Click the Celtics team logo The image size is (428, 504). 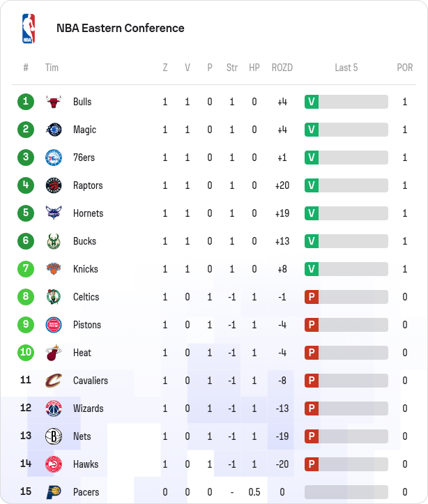coord(54,297)
